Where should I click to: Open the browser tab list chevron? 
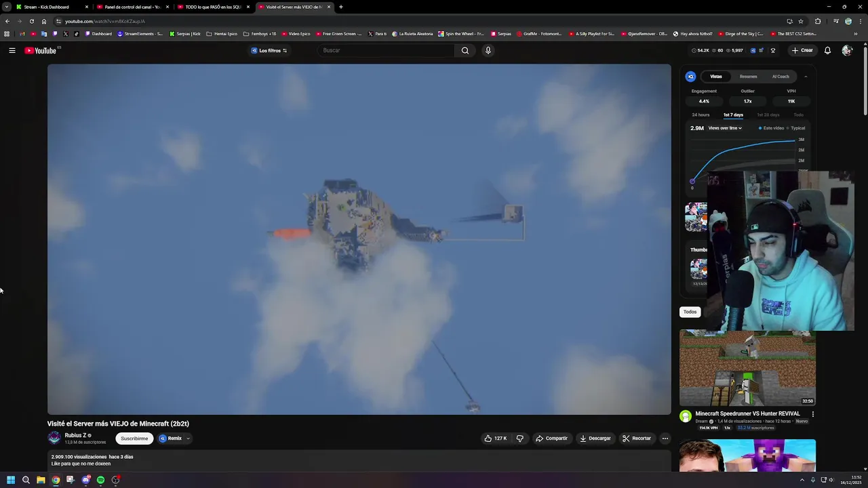[x=6, y=7]
